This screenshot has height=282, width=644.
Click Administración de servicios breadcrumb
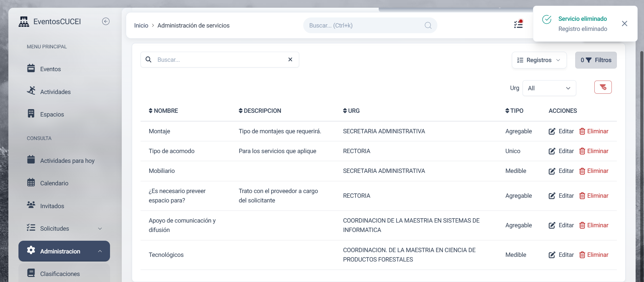click(194, 26)
